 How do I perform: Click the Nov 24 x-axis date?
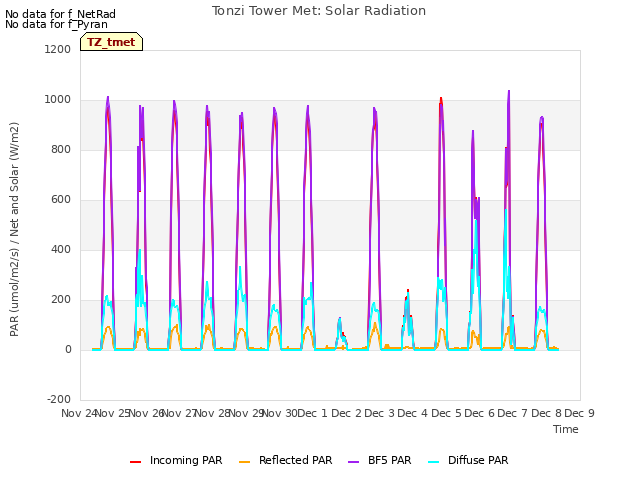click(79, 413)
